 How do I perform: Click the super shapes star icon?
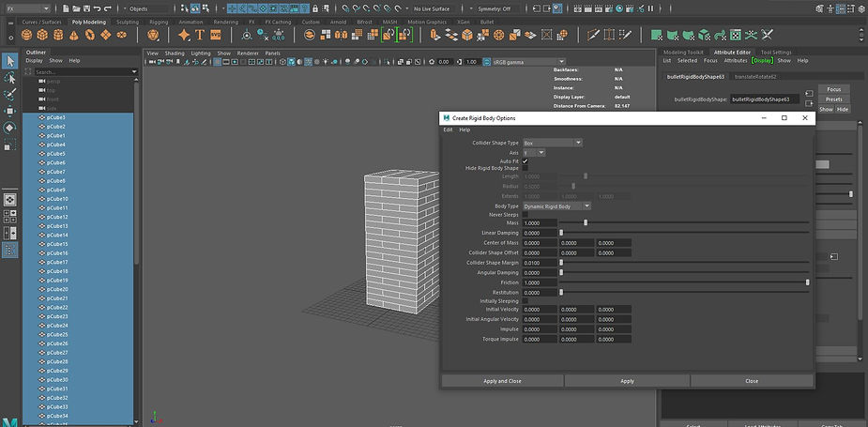coord(184,35)
